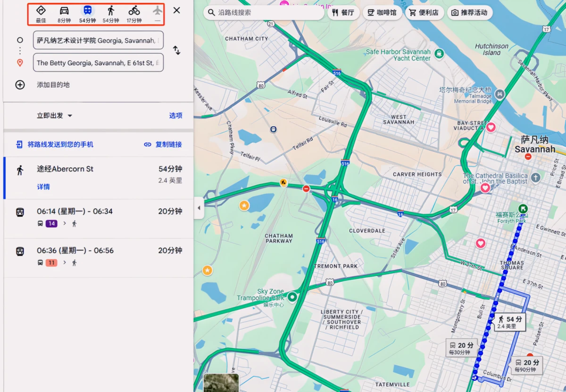Click the bus line 11 badge
The width and height of the screenshot is (566, 392).
coord(51,263)
